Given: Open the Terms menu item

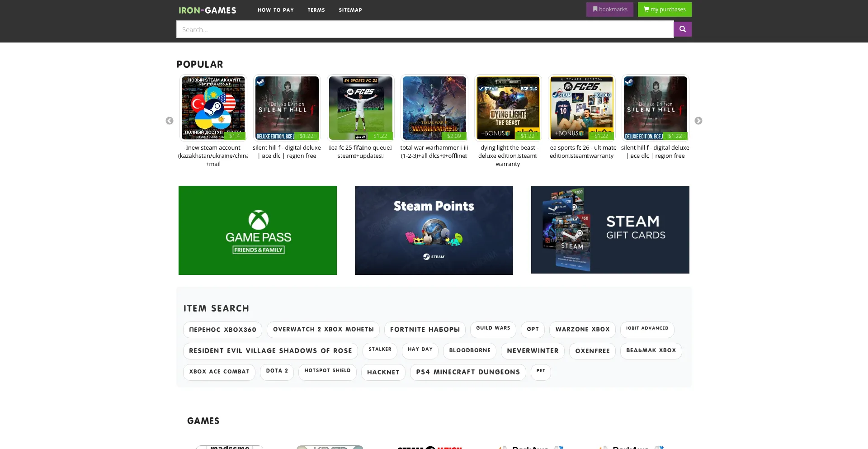Looking at the screenshot, I should (316, 10).
